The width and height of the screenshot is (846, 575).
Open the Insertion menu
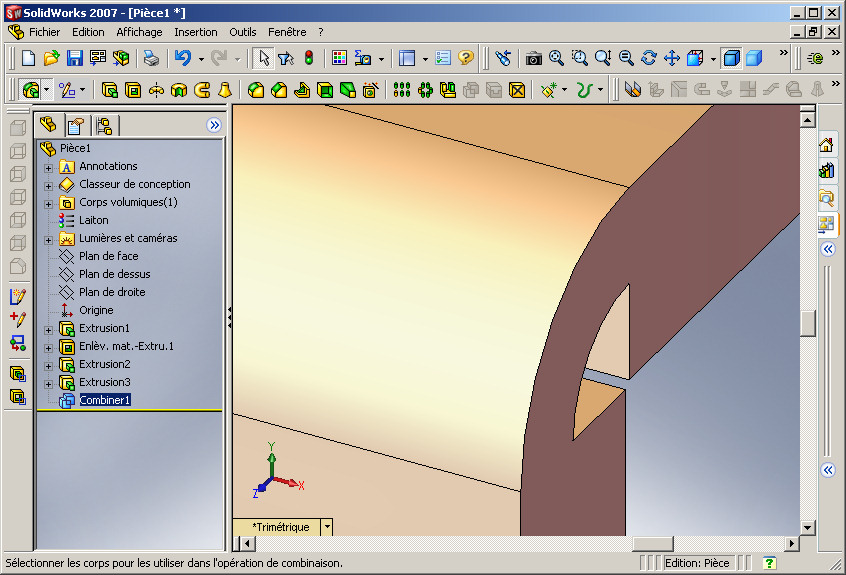(196, 32)
